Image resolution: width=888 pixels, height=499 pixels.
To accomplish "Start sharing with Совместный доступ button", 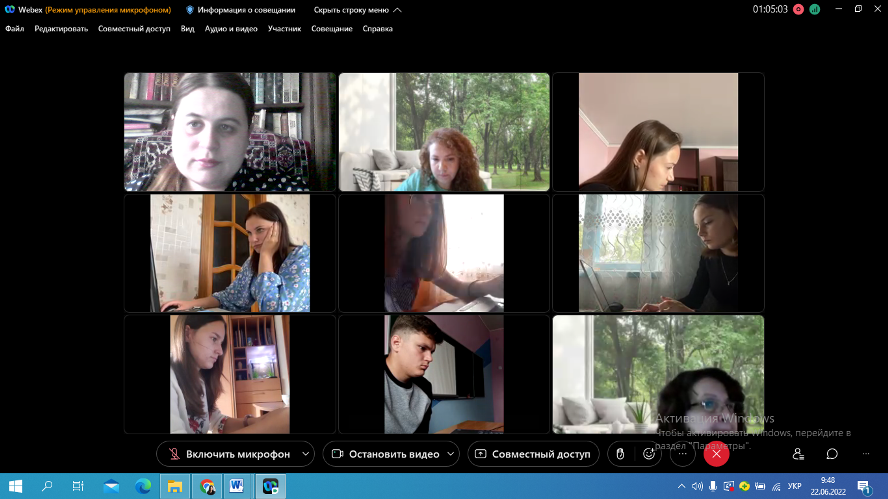I will [533, 454].
